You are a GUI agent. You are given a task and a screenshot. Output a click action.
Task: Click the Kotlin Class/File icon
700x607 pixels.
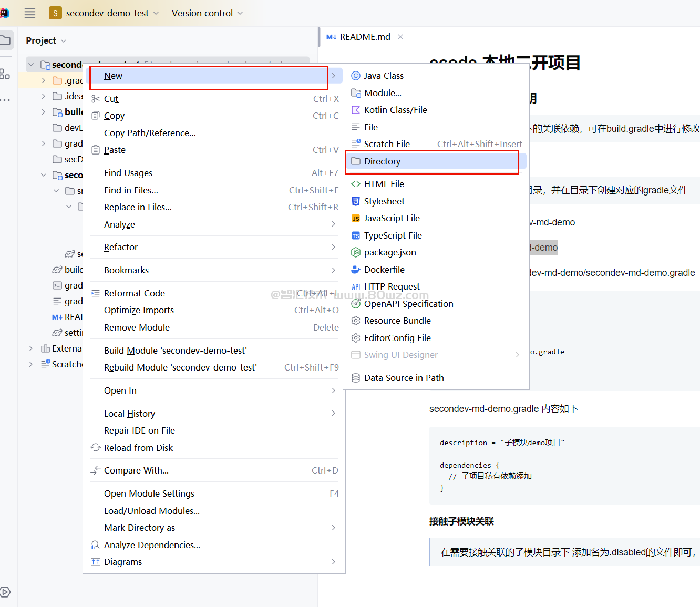(x=356, y=110)
